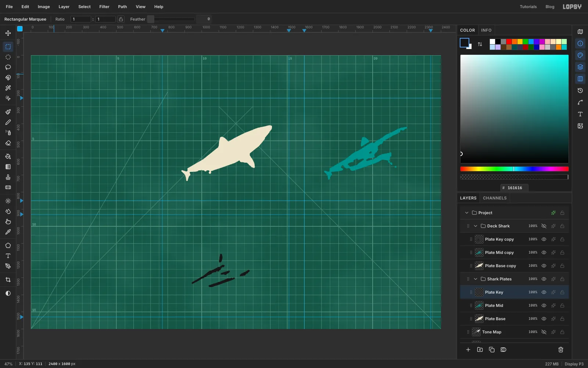Select the Elliptical Marquee tool
Viewport: 588px width, 368px height.
click(8, 57)
